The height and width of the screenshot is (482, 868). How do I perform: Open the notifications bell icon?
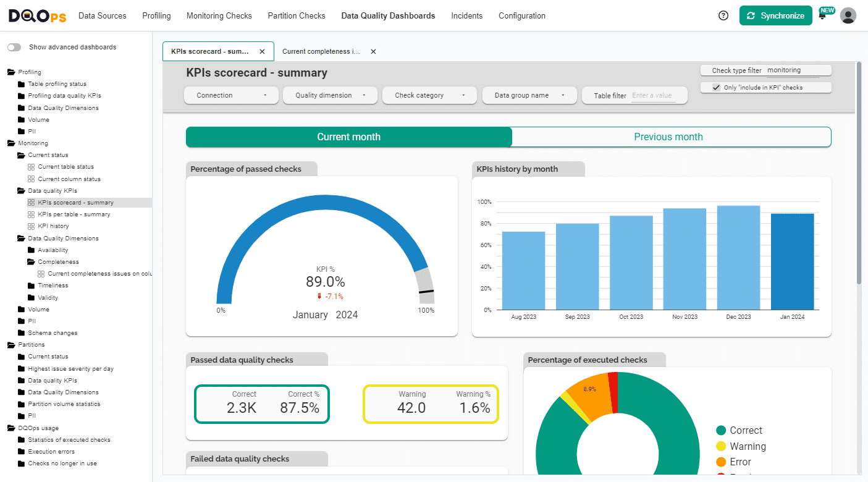tap(822, 17)
